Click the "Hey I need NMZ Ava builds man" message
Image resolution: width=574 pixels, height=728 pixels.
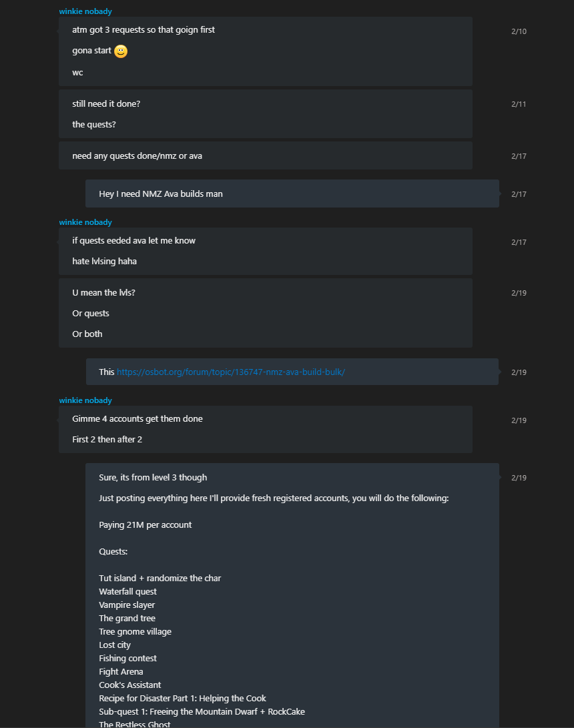pyautogui.click(x=161, y=194)
